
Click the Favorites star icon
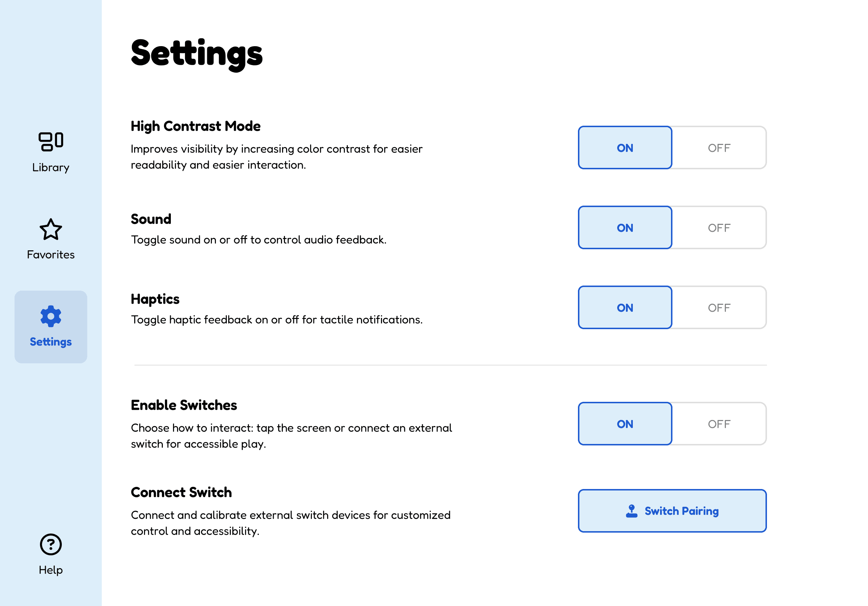(x=51, y=229)
